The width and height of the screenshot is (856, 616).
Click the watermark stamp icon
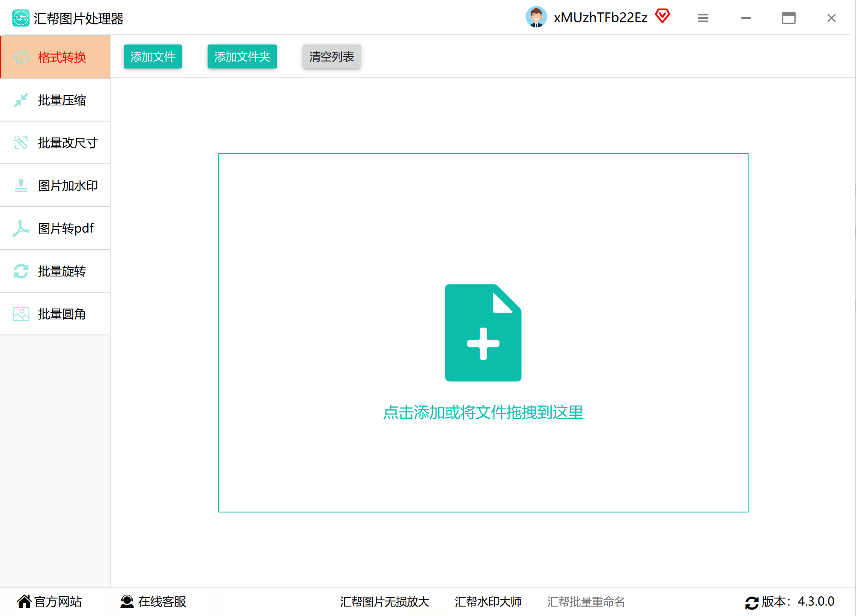coord(21,186)
